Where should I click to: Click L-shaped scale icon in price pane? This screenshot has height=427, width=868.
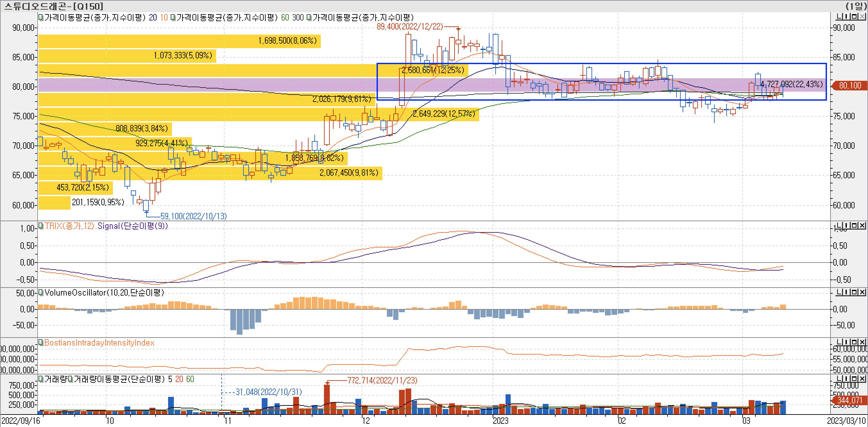[839, 16]
